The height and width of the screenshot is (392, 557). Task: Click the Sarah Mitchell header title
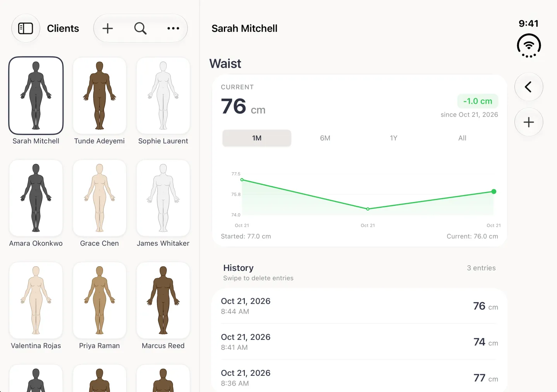click(244, 28)
